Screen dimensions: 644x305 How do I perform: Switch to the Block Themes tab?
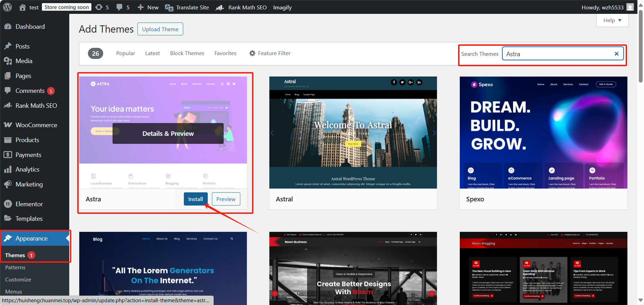coord(187,53)
